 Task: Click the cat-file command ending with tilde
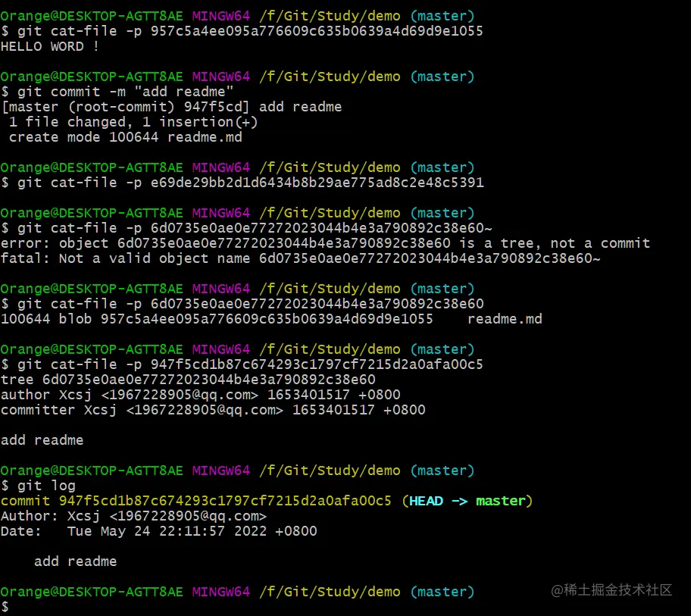[246, 228]
